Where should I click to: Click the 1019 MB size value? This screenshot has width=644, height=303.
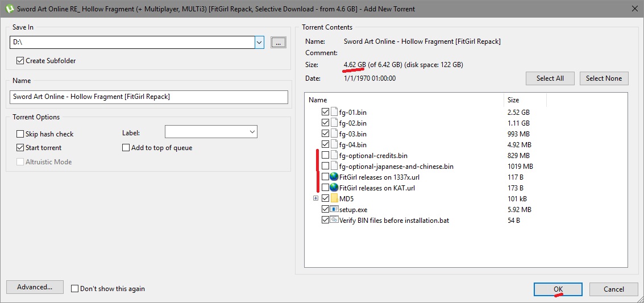point(521,166)
